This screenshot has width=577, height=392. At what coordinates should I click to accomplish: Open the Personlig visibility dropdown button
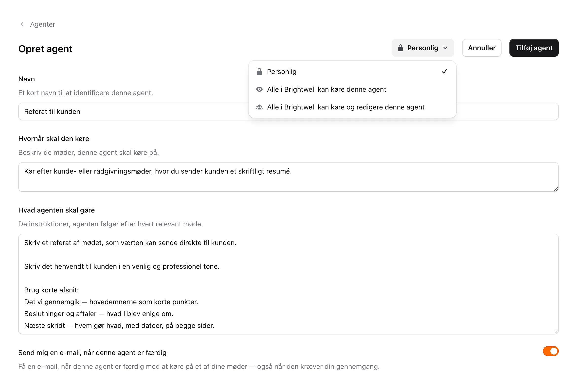click(423, 48)
